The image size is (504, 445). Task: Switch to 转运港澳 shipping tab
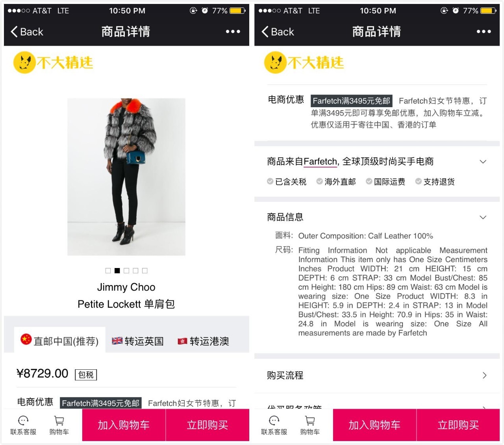tap(203, 341)
